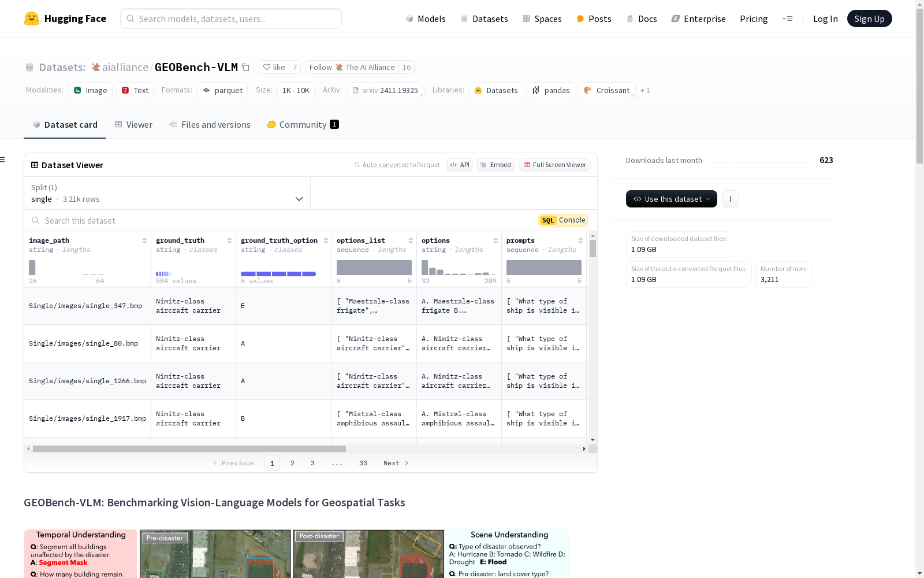Click the three-dot more options button
Image resolution: width=924 pixels, height=578 pixels.
tap(731, 199)
